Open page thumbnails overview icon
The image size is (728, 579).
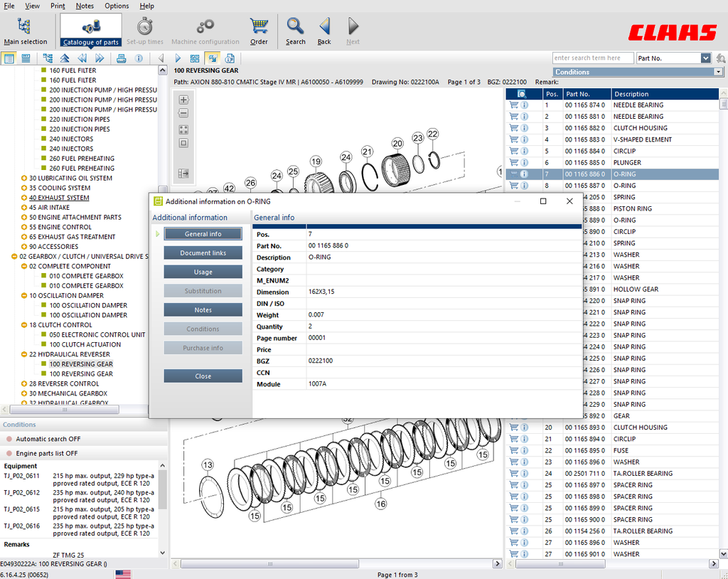coord(195,58)
